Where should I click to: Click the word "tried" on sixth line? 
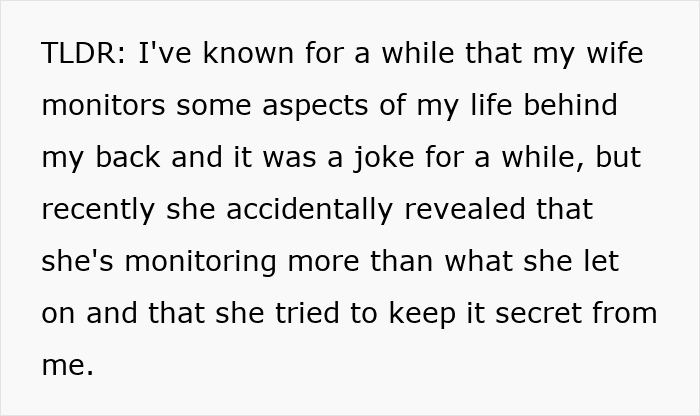tap(307, 312)
